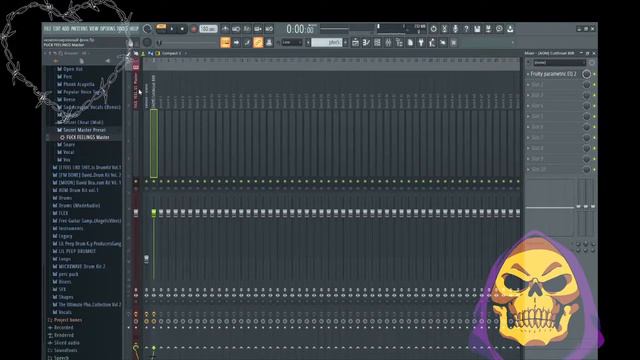Screen dimensions: 640x360
Task: Click the selected insert track's green fader
Action: click(x=154, y=213)
